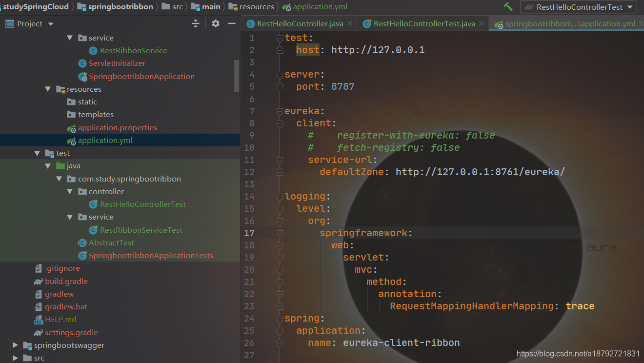Collapse the com.study.springbootribbon package node
Image resolution: width=644 pixels, height=363 pixels.
[x=59, y=179]
